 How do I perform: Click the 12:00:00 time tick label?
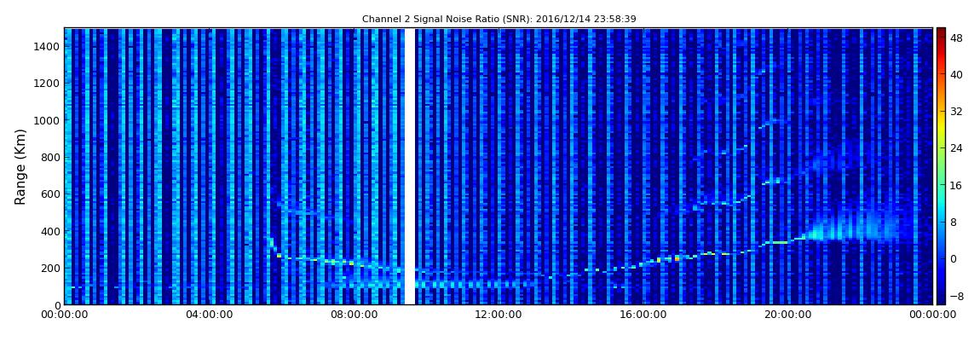pos(499,315)
